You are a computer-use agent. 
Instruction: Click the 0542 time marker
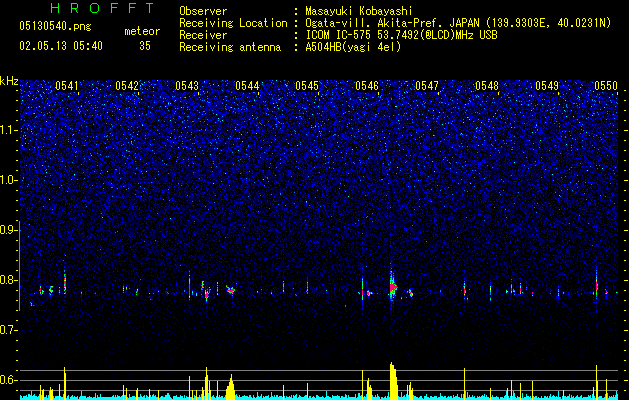(x=127, y=86)
